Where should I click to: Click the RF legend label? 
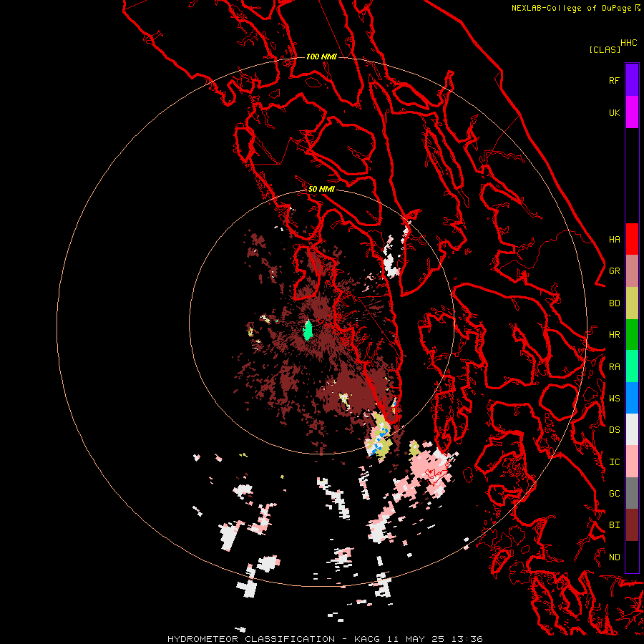614,80
